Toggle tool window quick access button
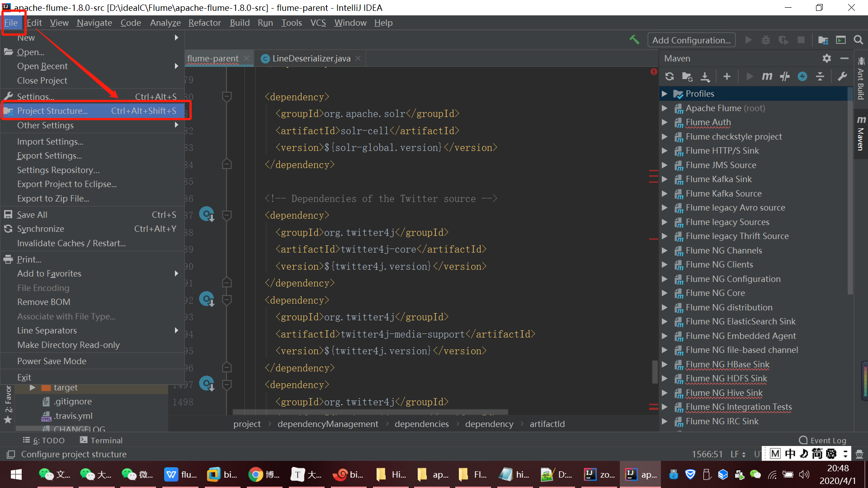The width and height of the screenshot is (868, 488). coord(11,454)
